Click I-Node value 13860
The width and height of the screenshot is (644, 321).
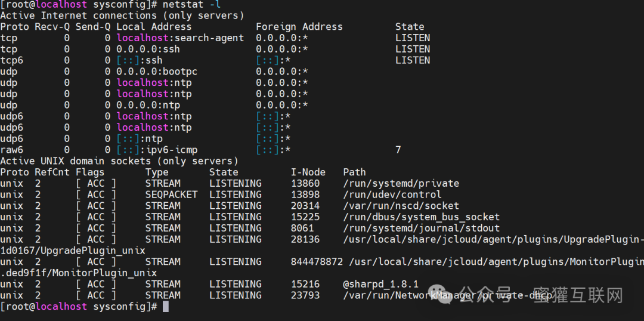[x=305, y=184]
